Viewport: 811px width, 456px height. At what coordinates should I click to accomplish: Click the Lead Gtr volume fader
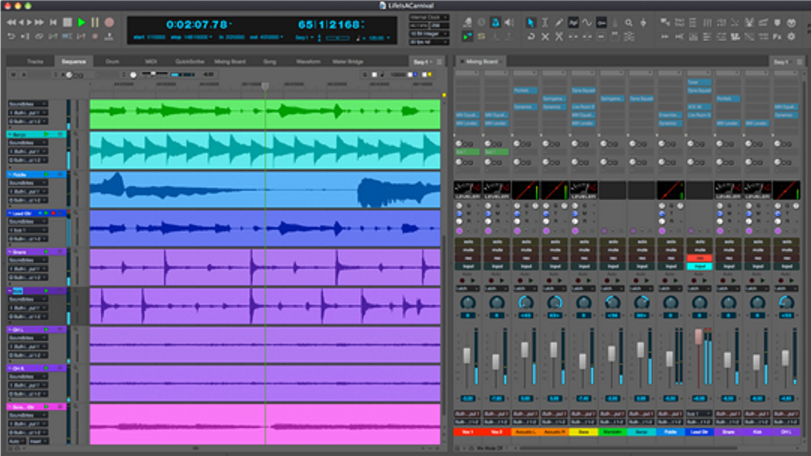(x=698, y=337)
